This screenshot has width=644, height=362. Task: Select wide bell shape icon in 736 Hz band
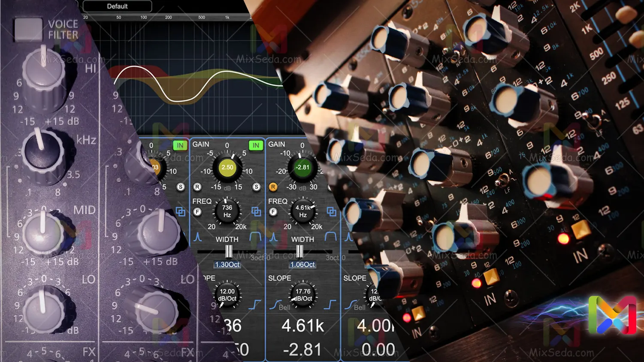pyautogui.click(x=255, y=237)
